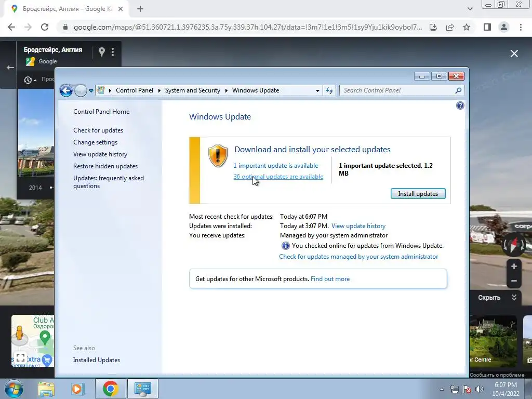
Task: Click Check for updates managed by administrator
Action: click(x=358, y=257)
